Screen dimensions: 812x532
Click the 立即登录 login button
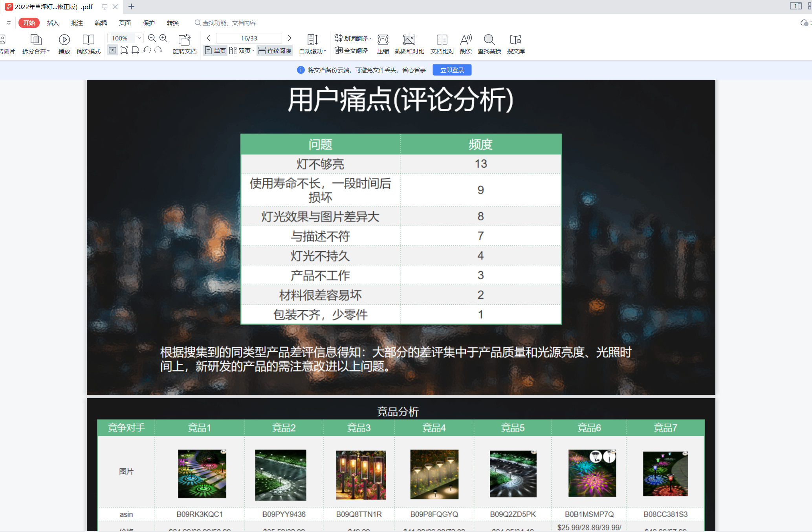coord(452,70)
